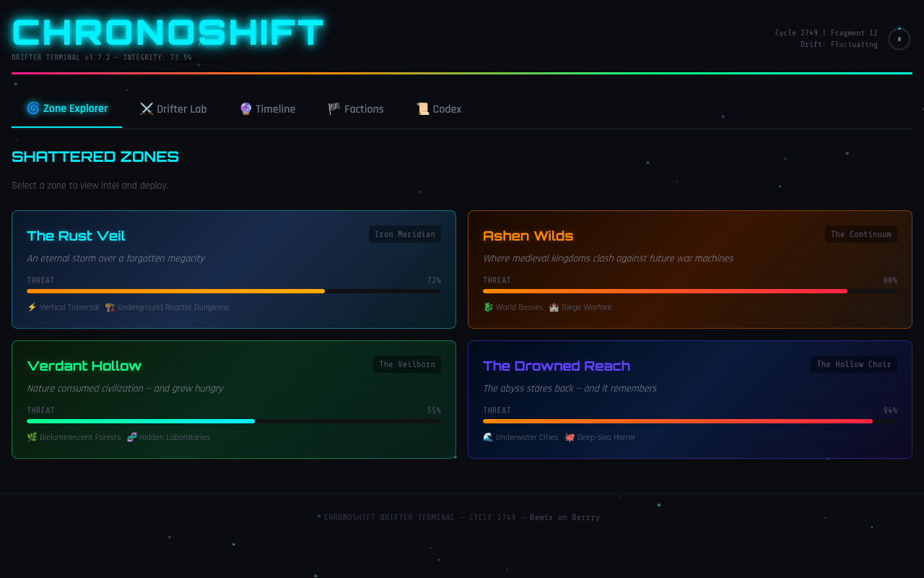This screenshot has width=924, height=578.
Task: Select the Verdant Hollow zone title
Action: click(x=84, y=366)
